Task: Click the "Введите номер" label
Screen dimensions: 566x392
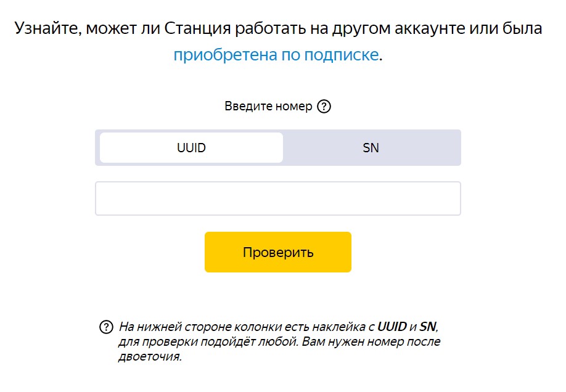Action: point(268,106)
